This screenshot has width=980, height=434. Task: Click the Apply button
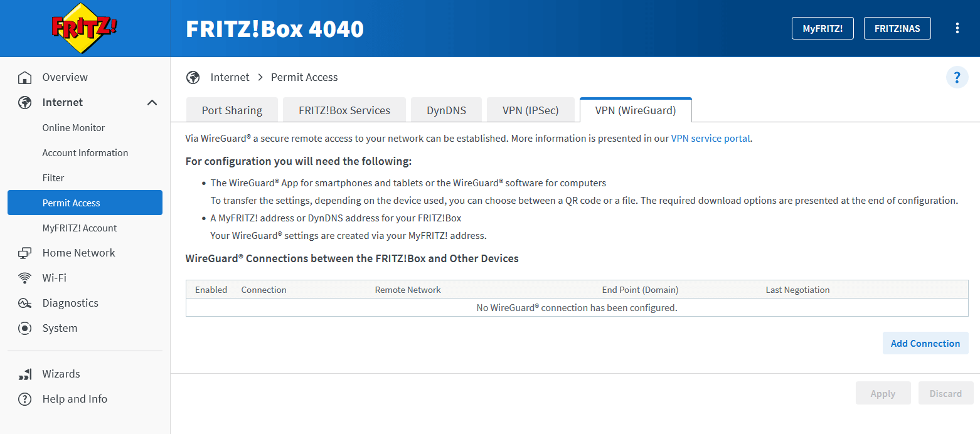tap(883, 393)
